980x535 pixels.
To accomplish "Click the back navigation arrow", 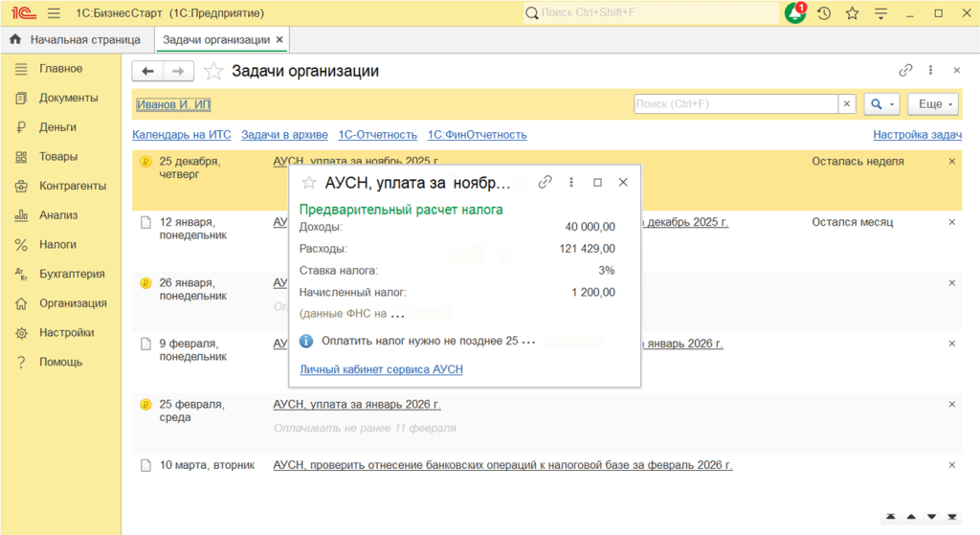I will click(147, 71).
